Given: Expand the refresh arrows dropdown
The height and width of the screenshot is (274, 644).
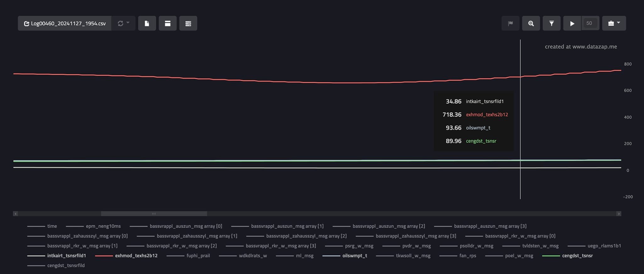Looking at the screenshot, I should [x=123, y=23].
